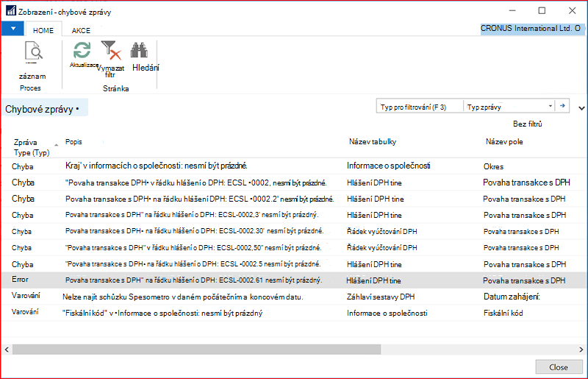Select the ECSL ·0002, nesmí být prázdné row
Viewport: 588px width, 379px height.
pyautogui.click(x=294, y=183)
